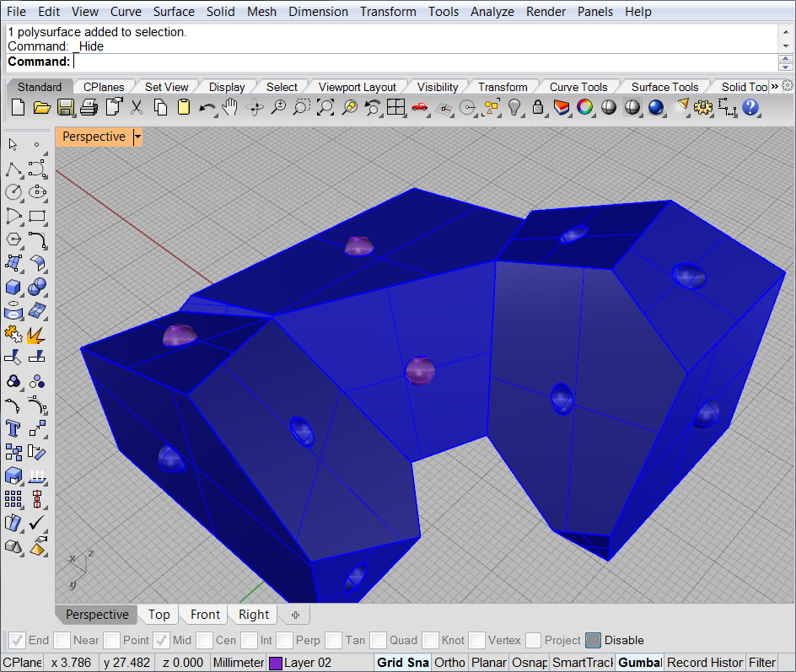Click the lightbulb Hide objects icon

(514, 108)
